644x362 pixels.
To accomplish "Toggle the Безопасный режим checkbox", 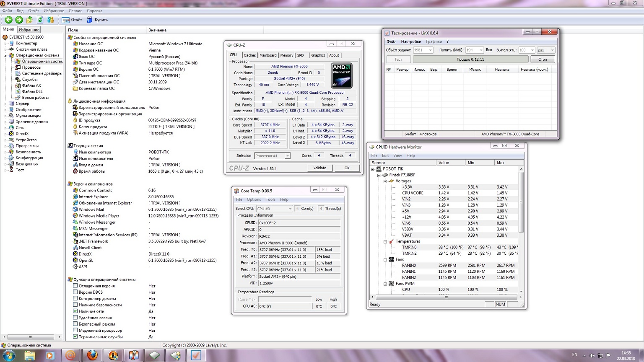I will pyautogui.click(x=75, y=324).
